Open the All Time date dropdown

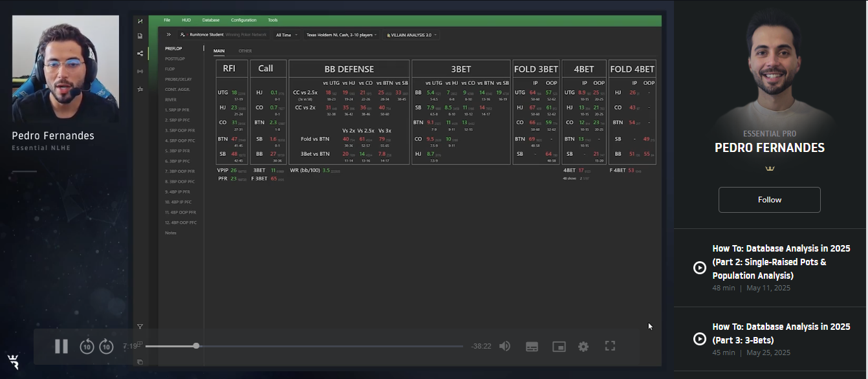pyautogui.click(x=285, y=35)
